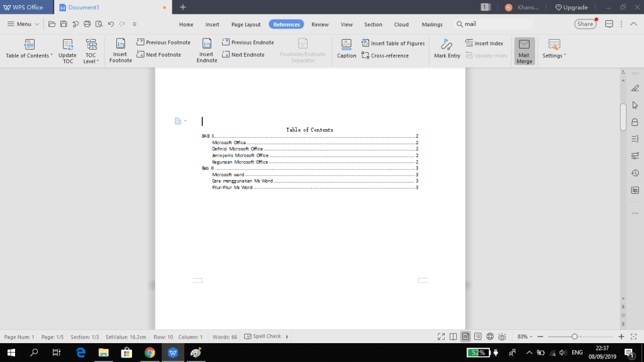Click the Cross-reference tool

[385, 55]
